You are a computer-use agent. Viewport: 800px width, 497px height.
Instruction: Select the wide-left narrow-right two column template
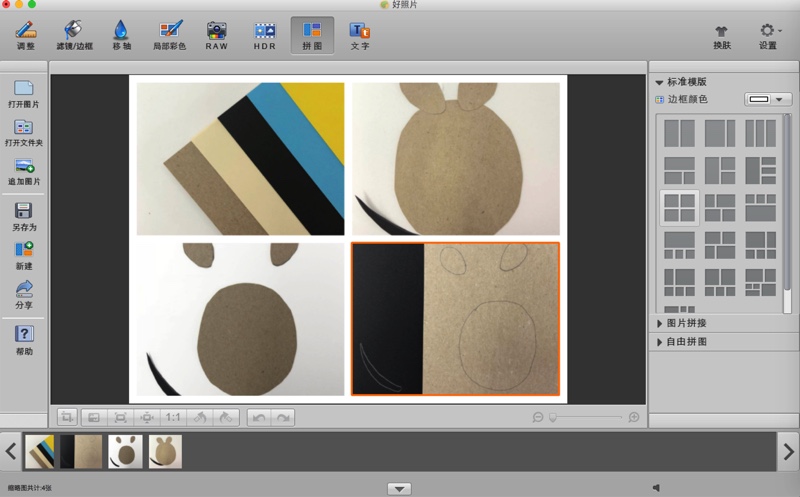(720, 133)
